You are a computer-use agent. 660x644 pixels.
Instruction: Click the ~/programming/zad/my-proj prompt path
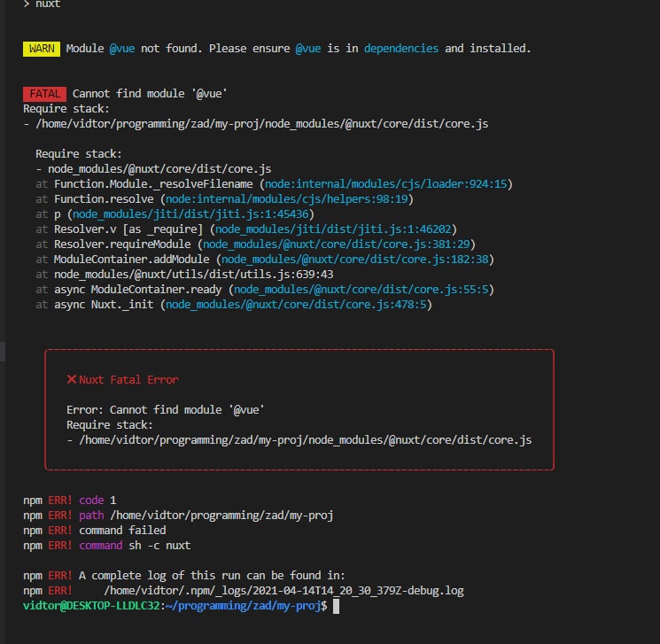(x=243, y=606)
